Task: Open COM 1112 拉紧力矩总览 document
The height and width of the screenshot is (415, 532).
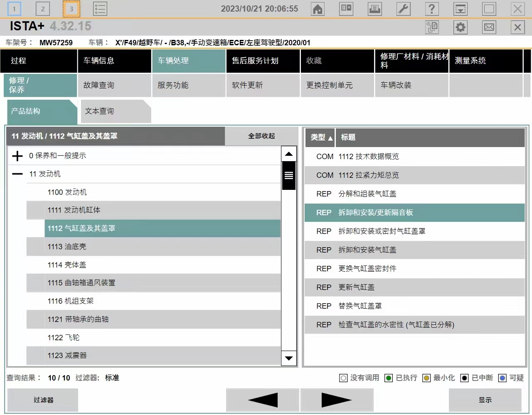Action: click(415, 175)
